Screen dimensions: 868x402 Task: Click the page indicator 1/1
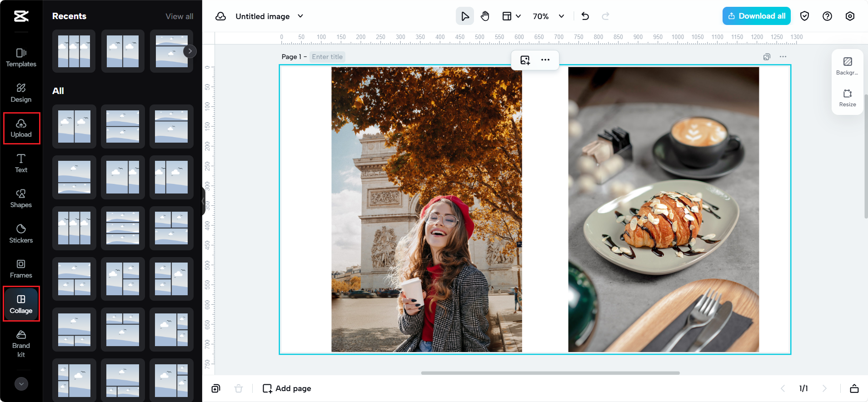[803, 388]
